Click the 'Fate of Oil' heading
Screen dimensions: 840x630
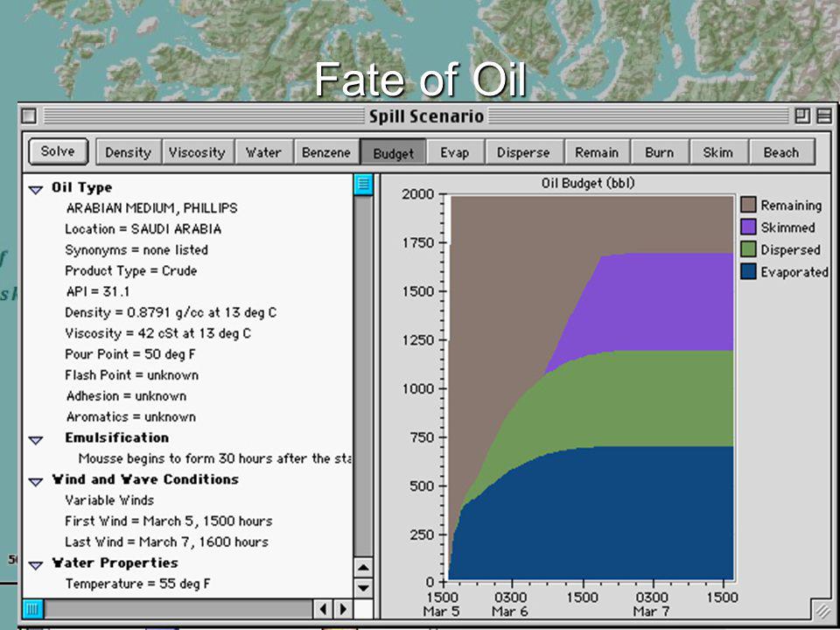[x=421, y=80]
